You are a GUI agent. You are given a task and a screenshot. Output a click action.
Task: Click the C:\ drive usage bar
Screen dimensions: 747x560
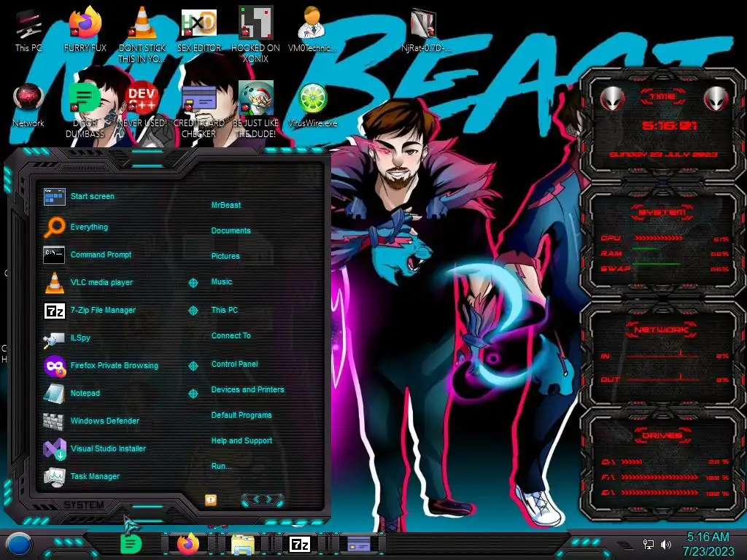pyautogui.click(x=632, y=462)
